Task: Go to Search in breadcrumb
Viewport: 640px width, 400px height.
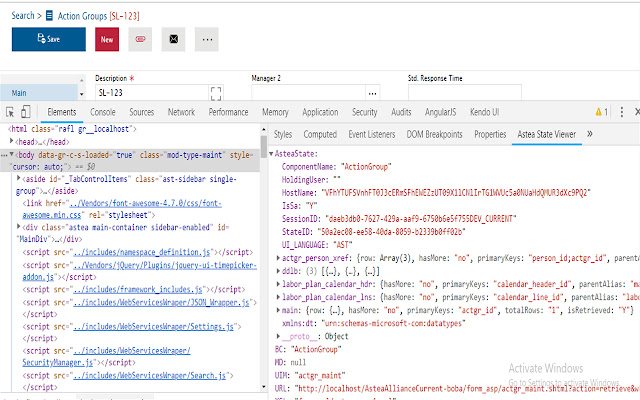Action: click(x=23, y=16)
